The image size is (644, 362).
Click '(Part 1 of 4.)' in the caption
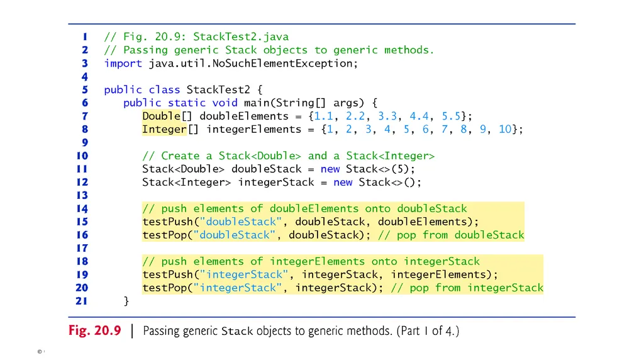pyautogui.click(x=428, y=331)
